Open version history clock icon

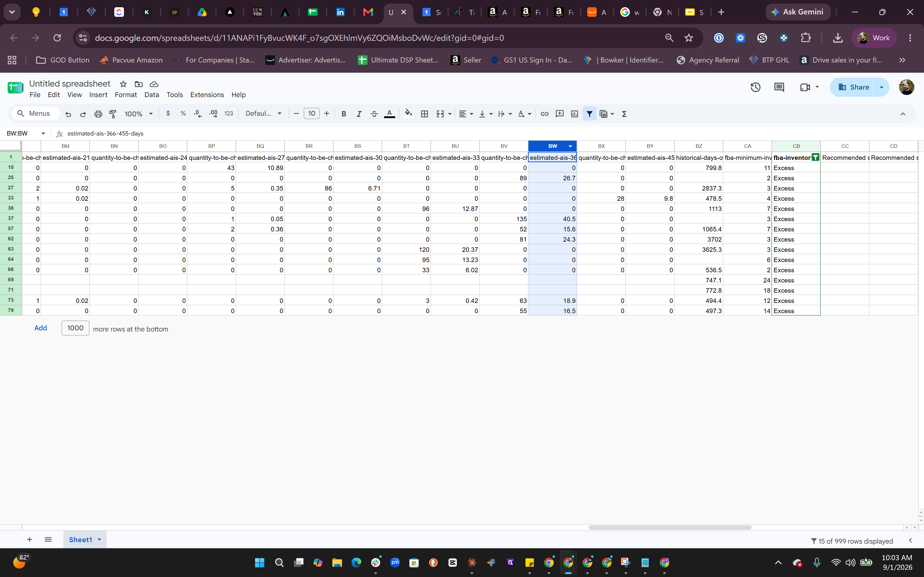pos(755,87)
